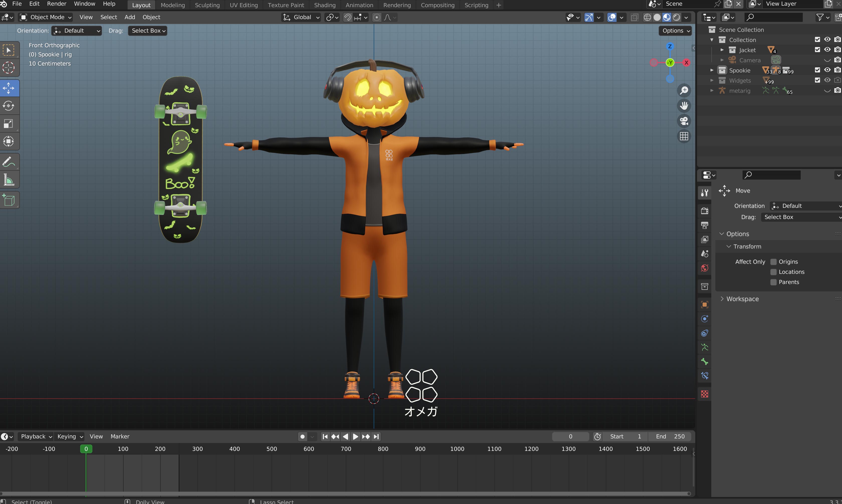Enable Affect Only Parents checkbox
The image size is (842, 504).
pyautogui.click(x=773, y=282)
